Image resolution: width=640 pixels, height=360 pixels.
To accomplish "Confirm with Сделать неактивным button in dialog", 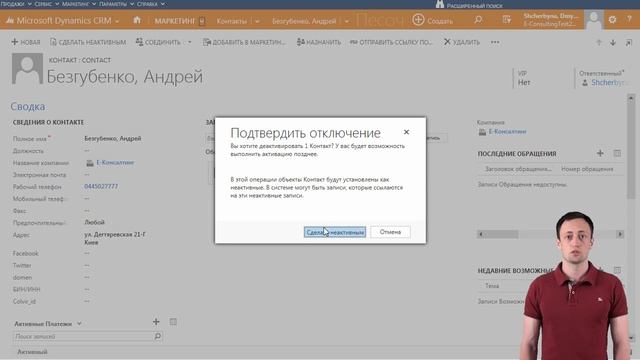I will (335, 232).
